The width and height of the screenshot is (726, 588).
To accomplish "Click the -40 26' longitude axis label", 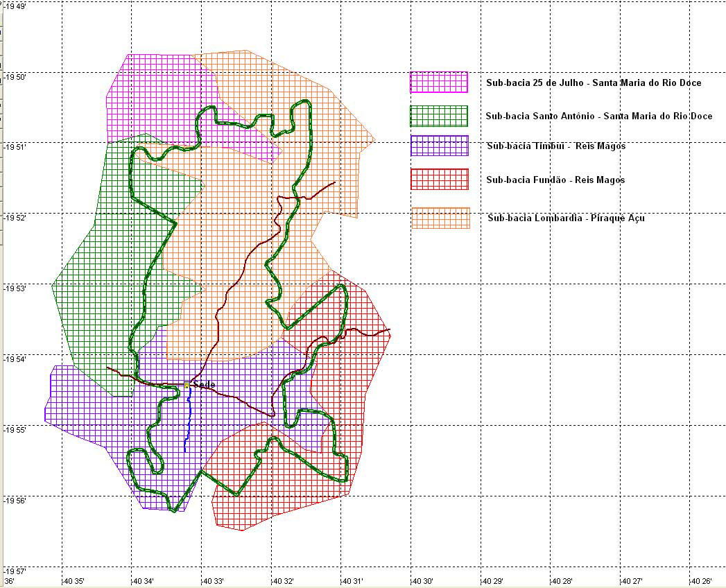I will click(700, 581).
